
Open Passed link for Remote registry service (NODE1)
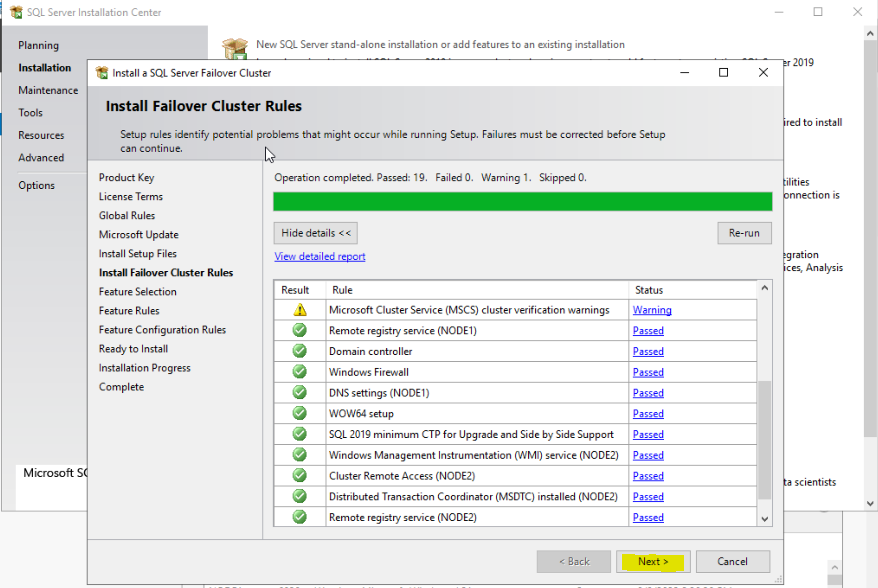pyautogui.click(x=648, y=331)
